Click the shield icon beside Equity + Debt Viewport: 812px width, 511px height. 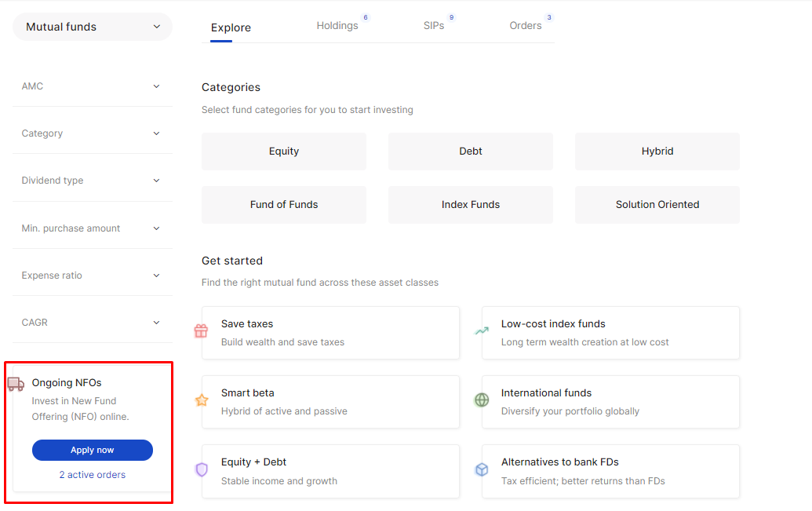[202, 469]
